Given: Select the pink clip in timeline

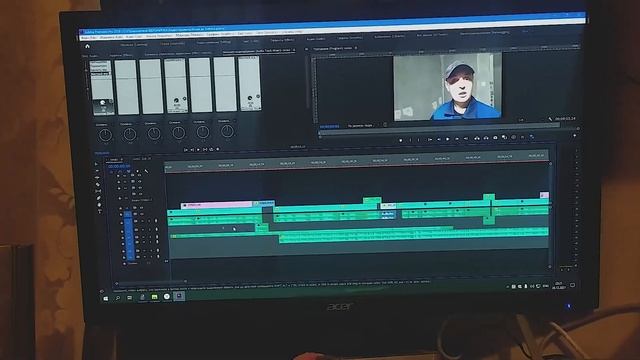Looking at the screenshot, I should [216, 205].
